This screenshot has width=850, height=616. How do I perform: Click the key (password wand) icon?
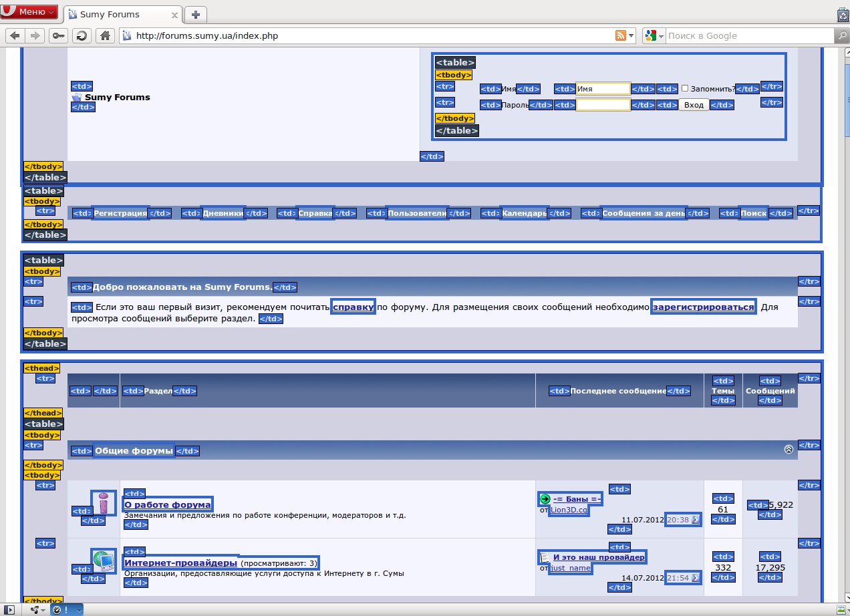pyautogui.click(x=59, y=36)
